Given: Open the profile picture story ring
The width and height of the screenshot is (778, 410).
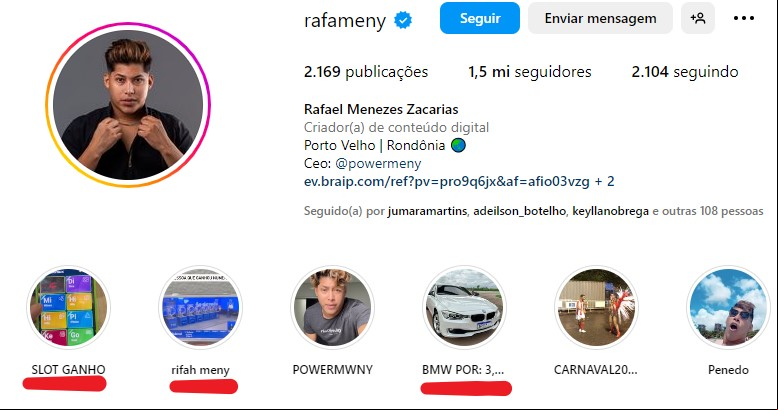Looking at the screenshot, I should click(x=128, y=105).
